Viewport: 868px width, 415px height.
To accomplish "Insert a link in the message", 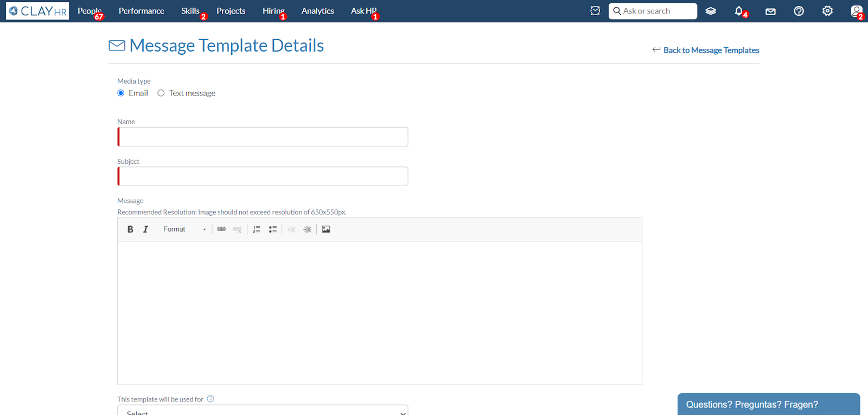I will tap(221, 229).
